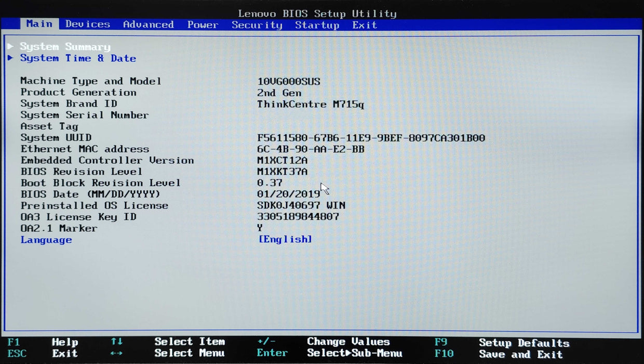Open the System Summary entry

65,47
